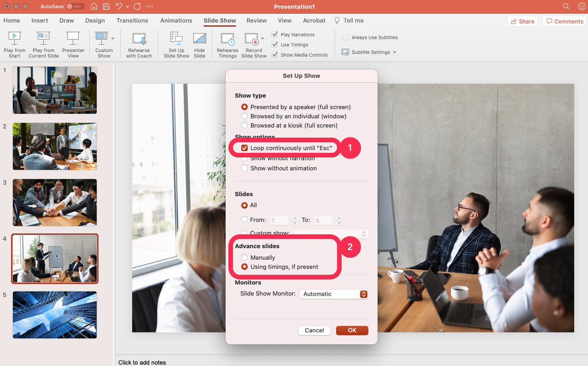Expand Subtitle Settings
The image size is (588, 366).
tap(369, 52)
